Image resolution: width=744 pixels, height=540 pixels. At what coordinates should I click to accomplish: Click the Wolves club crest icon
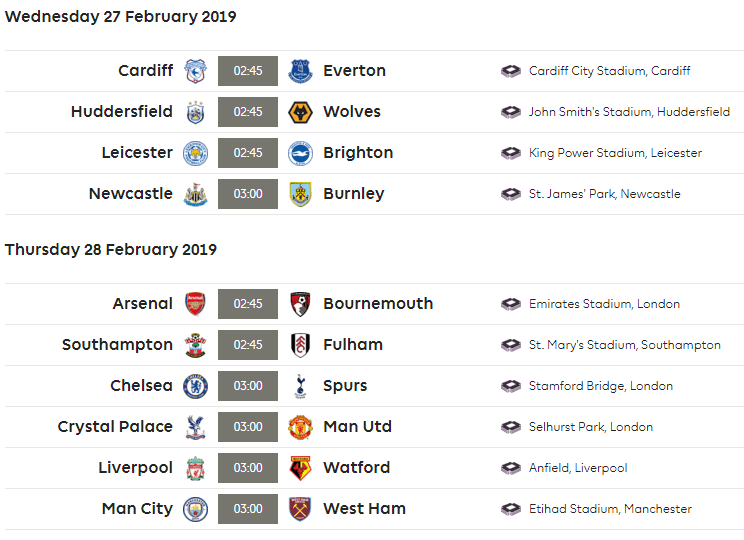300,112
